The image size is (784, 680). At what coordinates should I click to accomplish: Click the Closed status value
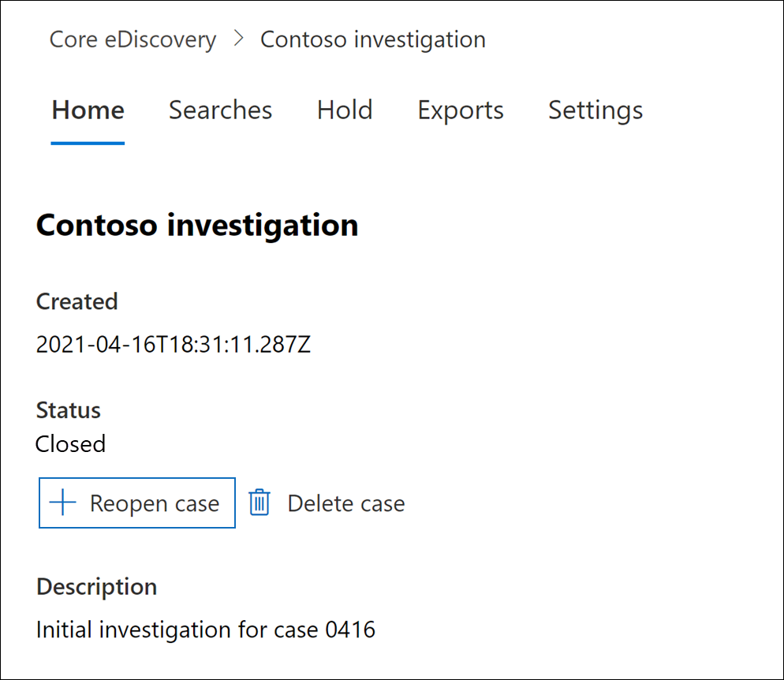click(x=71, y=444)
